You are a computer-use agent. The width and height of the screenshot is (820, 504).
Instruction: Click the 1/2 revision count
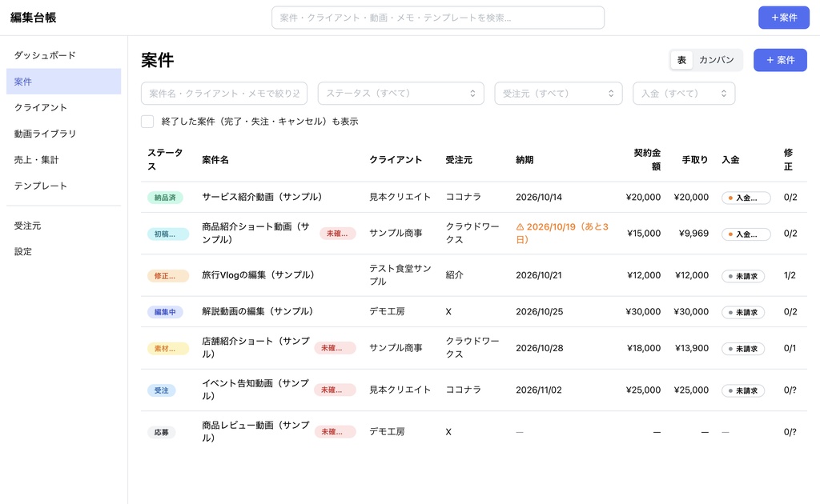[x=790, y=275]
